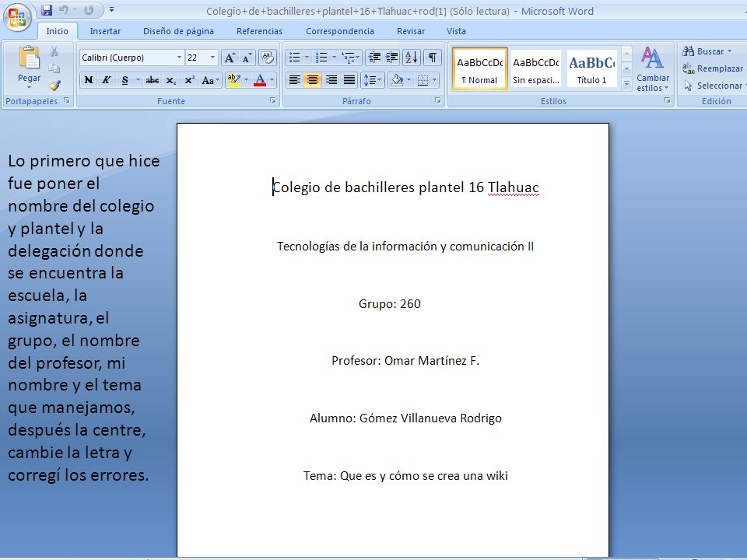Open the quick access toolbar customize arrow

111,9
